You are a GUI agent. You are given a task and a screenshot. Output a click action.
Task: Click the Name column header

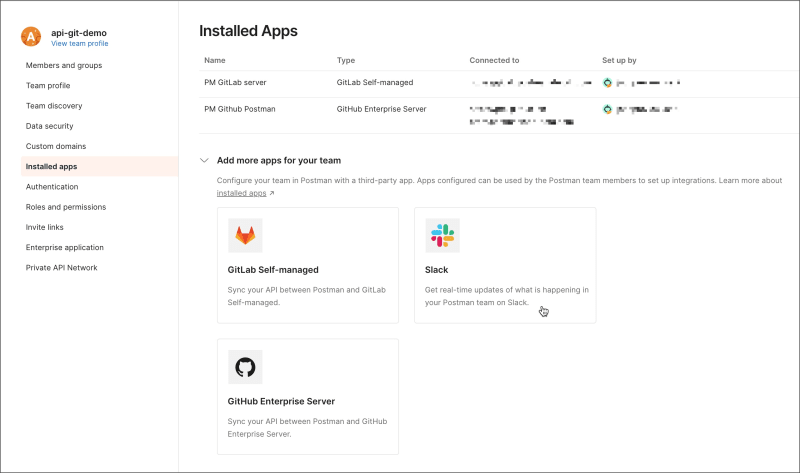point(215,60)
